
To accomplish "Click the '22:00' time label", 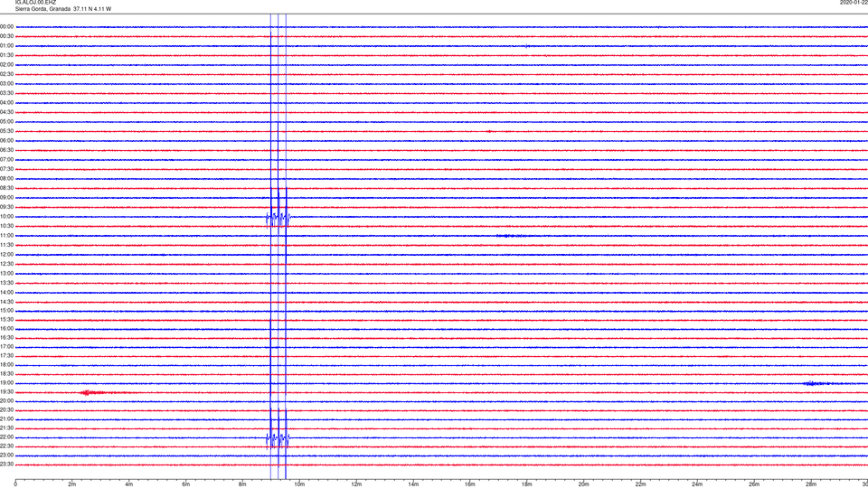I will click(x=7, y=437).
